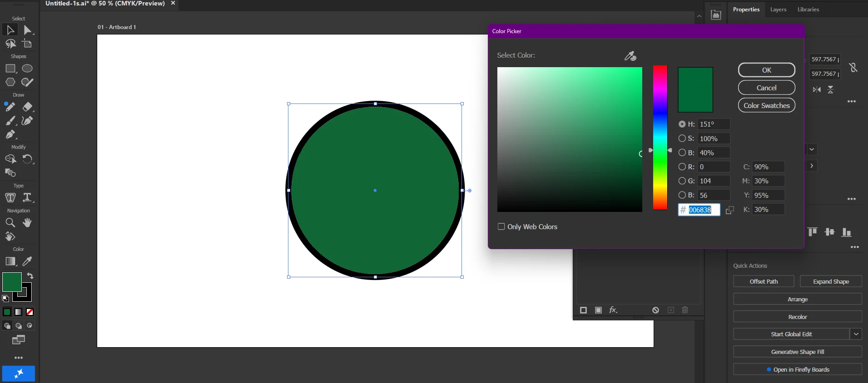Select the Pen tool
This screenshot has width=868, height=383.
pyautogui.click(x=10, y=134)
